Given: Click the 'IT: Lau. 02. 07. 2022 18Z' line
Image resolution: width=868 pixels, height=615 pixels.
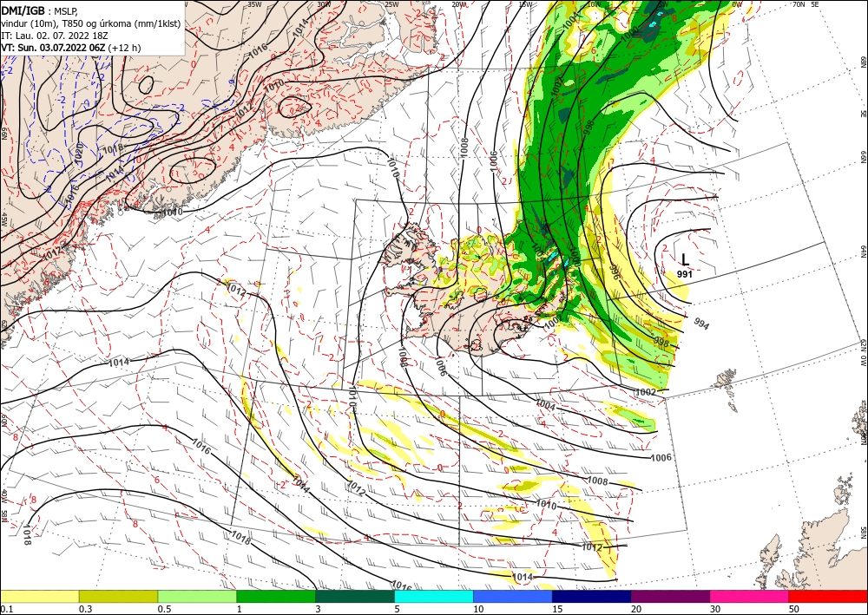Looking at the screenshot, I should pyautogui.click(x=53, y=36).
